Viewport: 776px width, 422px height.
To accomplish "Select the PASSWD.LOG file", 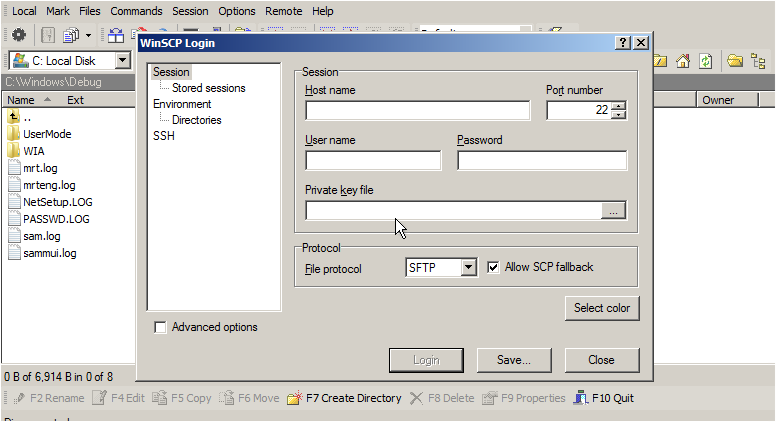I will [49, 219].
